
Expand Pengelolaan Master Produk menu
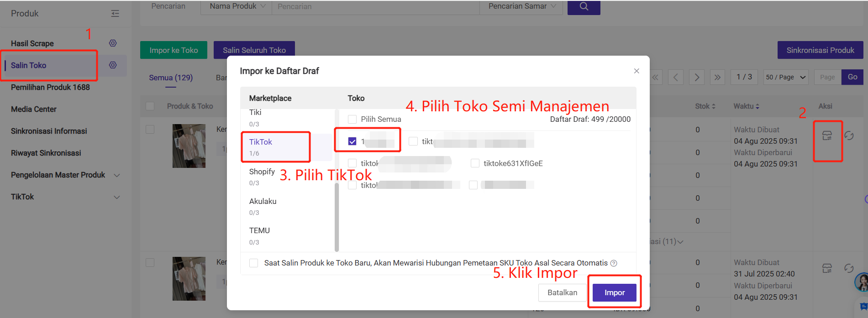coord(117,175)
